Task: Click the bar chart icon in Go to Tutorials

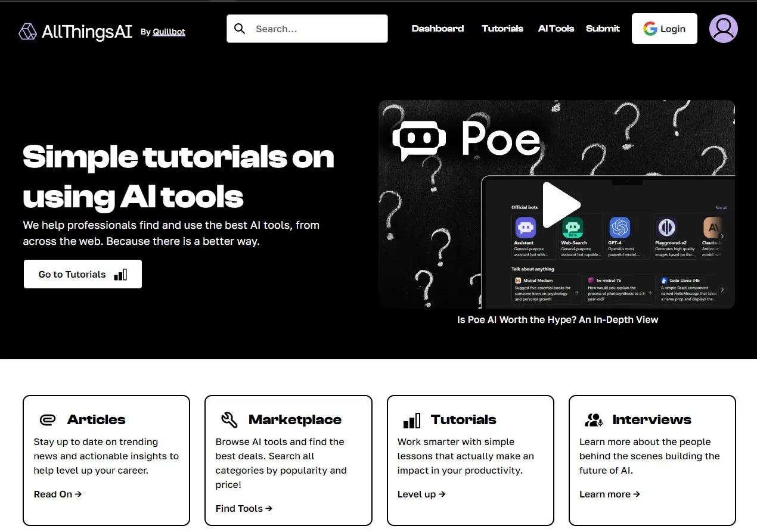Action: (x=120, y=274)
